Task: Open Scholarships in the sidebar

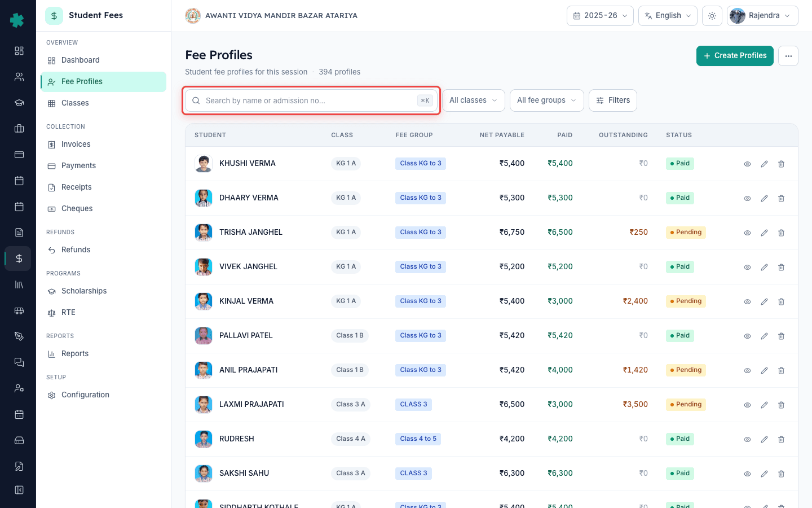Action: pyautogui.click(x=104, y=291)
